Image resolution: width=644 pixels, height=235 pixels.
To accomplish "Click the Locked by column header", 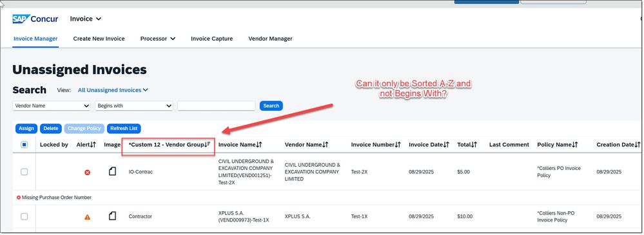I will (54, 144).
